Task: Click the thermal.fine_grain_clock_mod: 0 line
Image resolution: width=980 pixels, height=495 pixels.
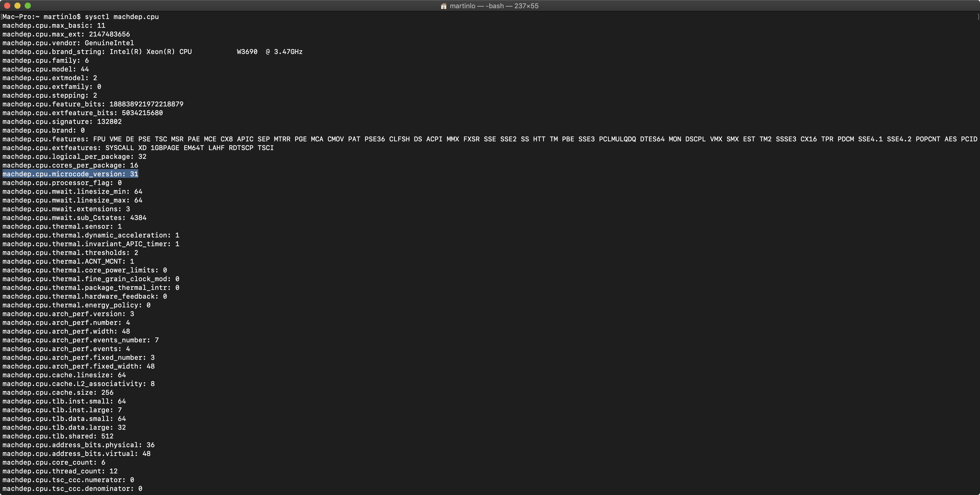Action: [x=91, y=279]
